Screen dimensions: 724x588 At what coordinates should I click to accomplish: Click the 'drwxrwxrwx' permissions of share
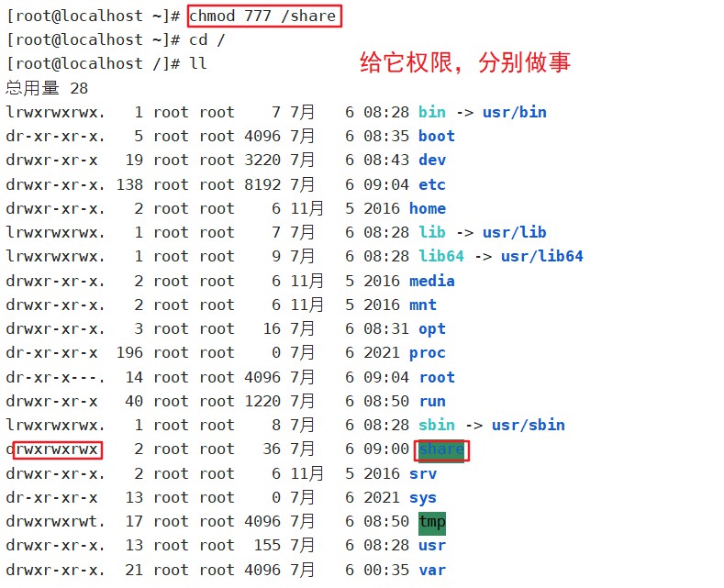[51, 449]
